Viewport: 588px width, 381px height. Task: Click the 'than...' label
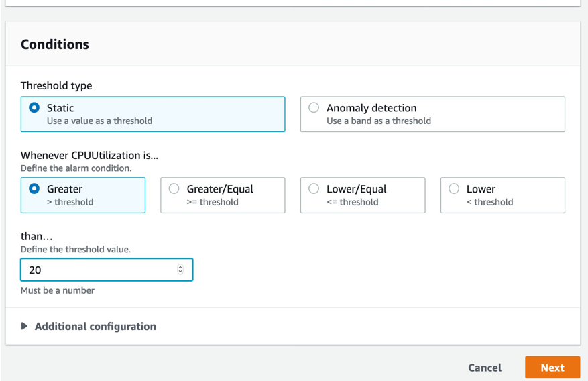click(x=36, y=237)
